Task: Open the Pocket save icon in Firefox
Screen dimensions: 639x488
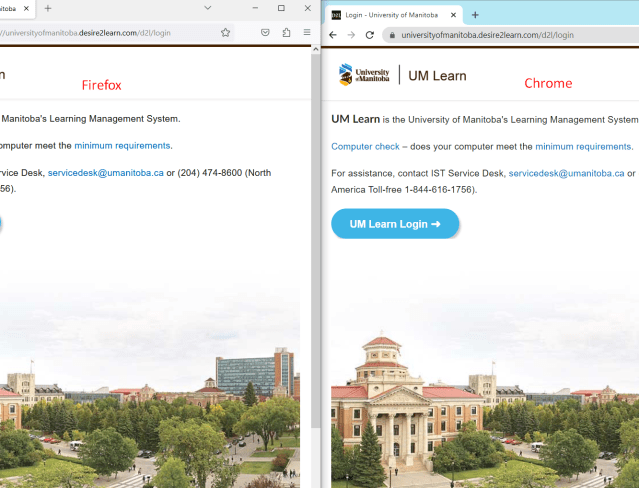Action: [265, 33]
